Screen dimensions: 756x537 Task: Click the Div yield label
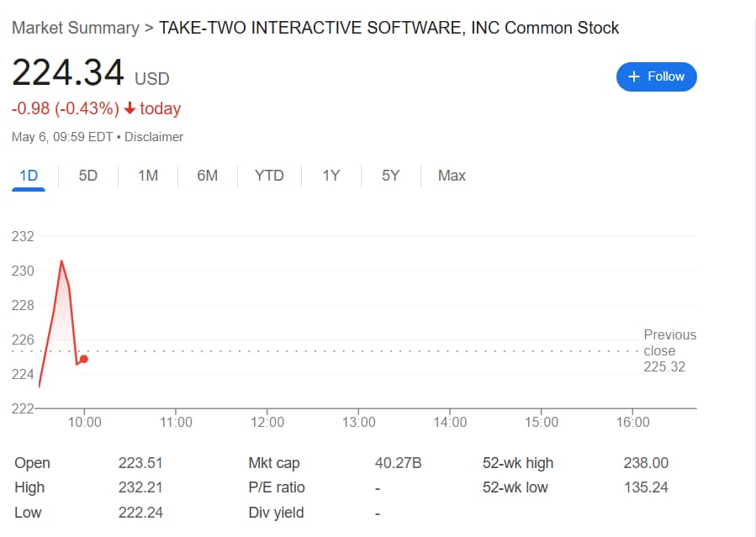(x=277, y=513)
